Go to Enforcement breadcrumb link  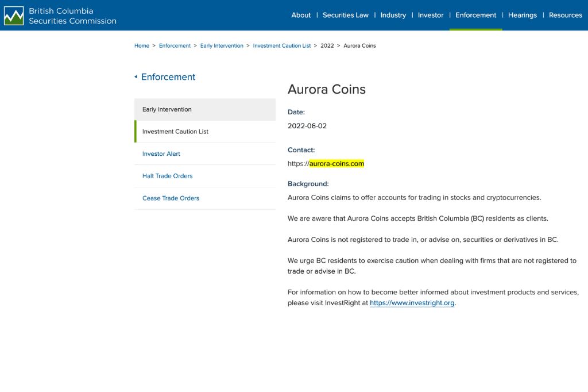tap(175, 46)
